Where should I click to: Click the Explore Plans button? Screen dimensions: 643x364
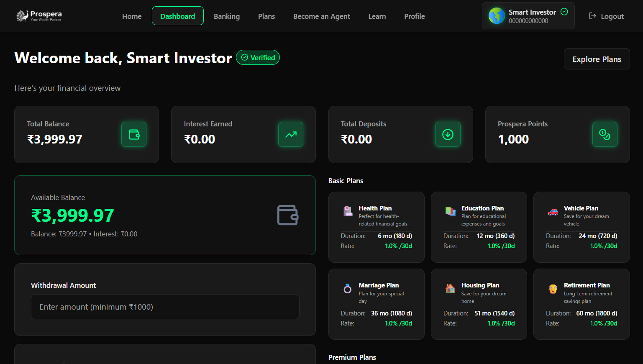[x=597, y=59]
